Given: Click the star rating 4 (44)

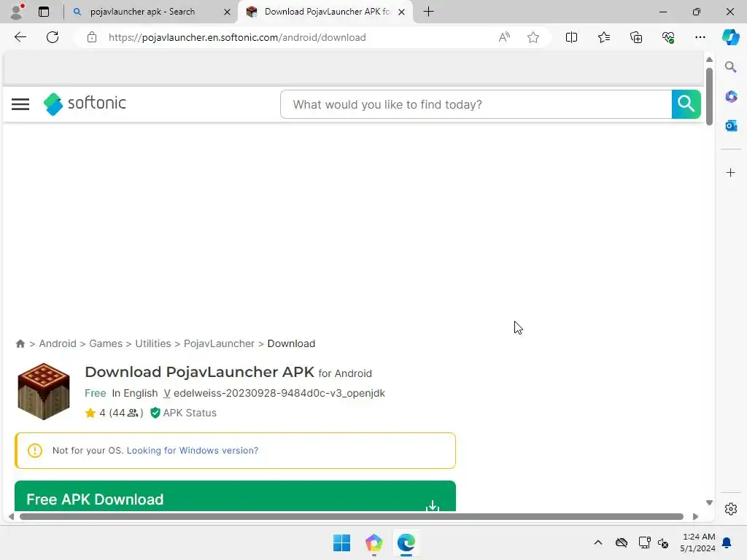Looking at the screenshot, I should [114, 413].
